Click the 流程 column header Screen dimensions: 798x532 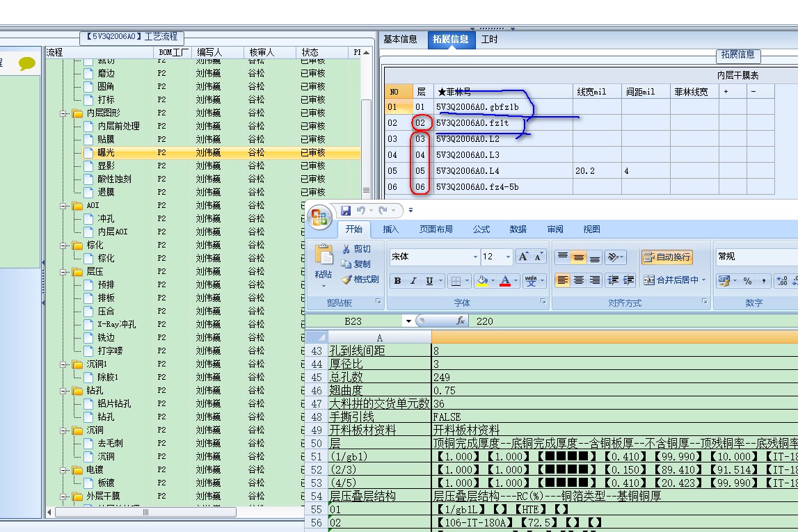coord(99,52)
